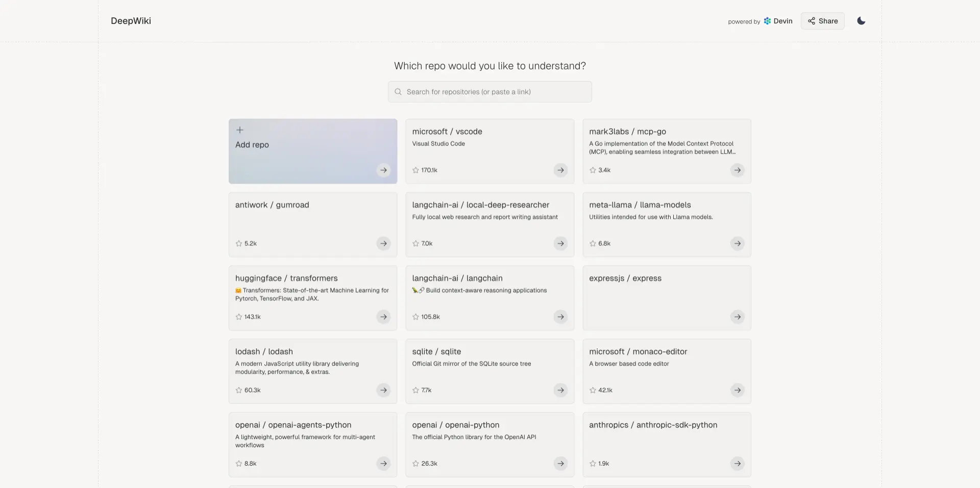Open sqlite / sqlite arrow button

coord(560,390)
